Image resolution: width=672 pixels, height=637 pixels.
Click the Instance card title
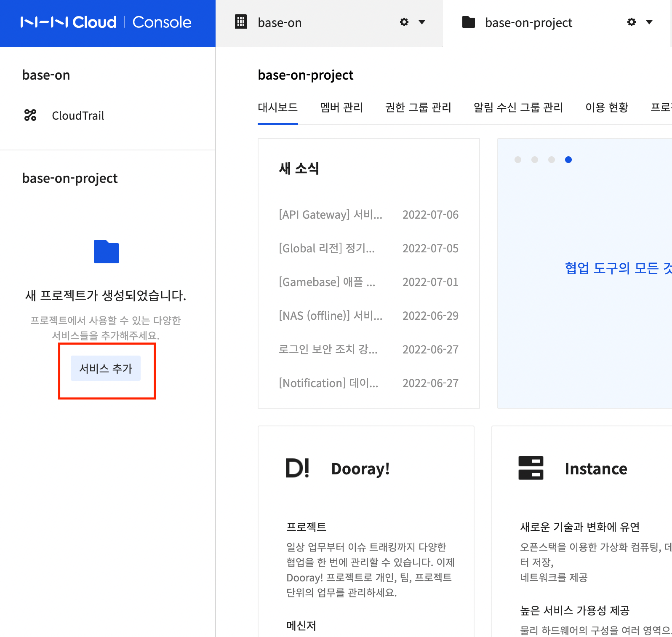coord(596,469)
